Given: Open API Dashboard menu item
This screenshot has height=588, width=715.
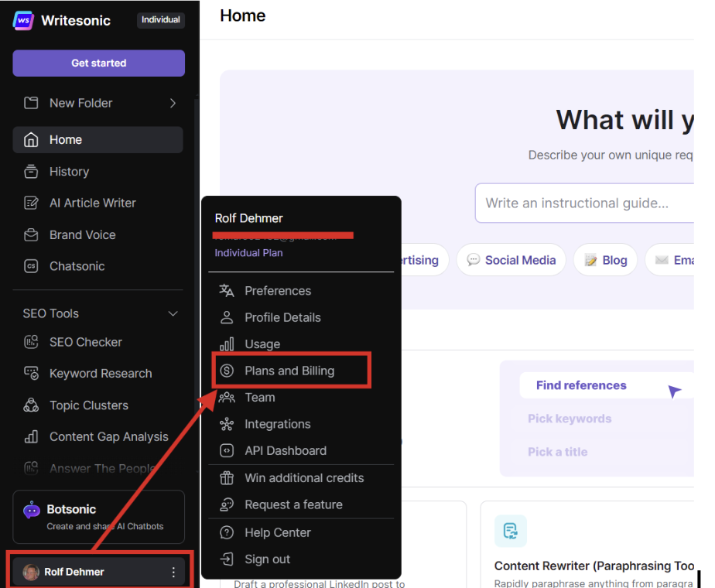Looking at the screenshot, I should point(301,451).
